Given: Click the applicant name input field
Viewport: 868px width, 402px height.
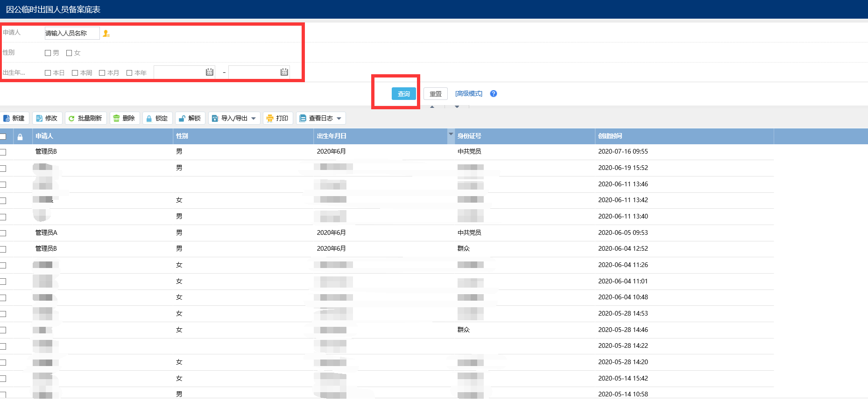Looking at the screenshot, I should pyautogui.click(x=72, y=33).
